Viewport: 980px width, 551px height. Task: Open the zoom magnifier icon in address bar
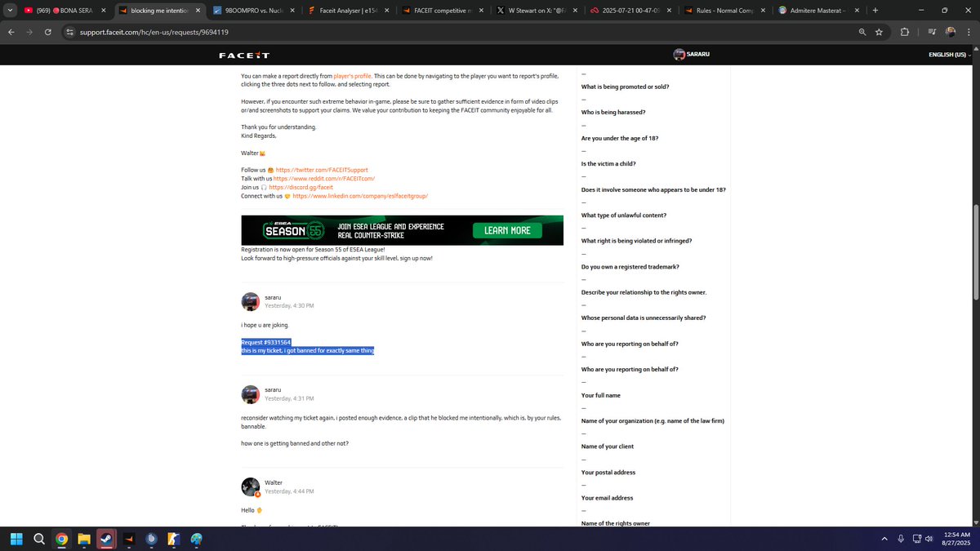862,32
